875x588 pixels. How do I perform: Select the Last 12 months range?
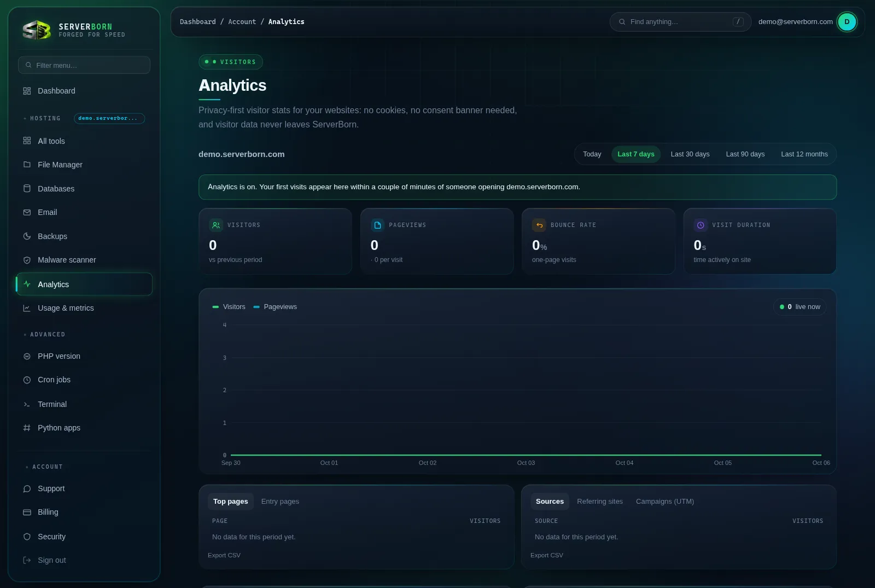[x=804, y=154]
